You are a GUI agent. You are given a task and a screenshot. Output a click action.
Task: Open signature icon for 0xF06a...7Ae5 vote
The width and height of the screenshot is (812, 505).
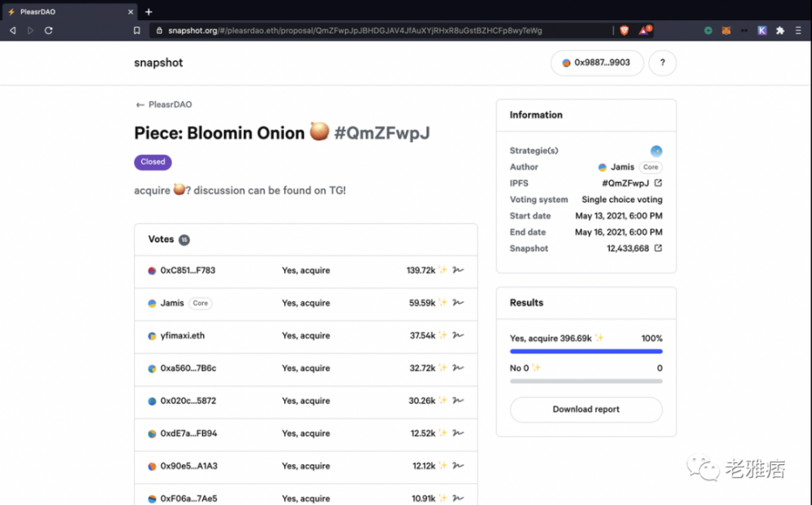[458, 499]
